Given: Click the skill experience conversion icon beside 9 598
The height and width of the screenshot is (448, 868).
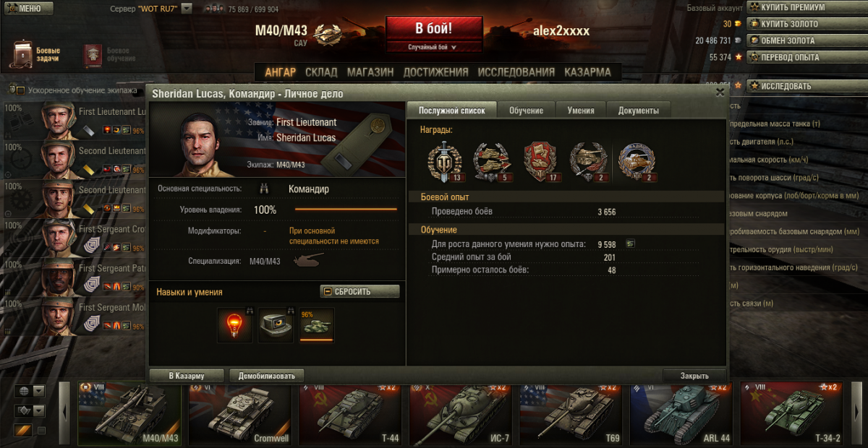Looking at the screenshot, I should click(x=630, y=244).
